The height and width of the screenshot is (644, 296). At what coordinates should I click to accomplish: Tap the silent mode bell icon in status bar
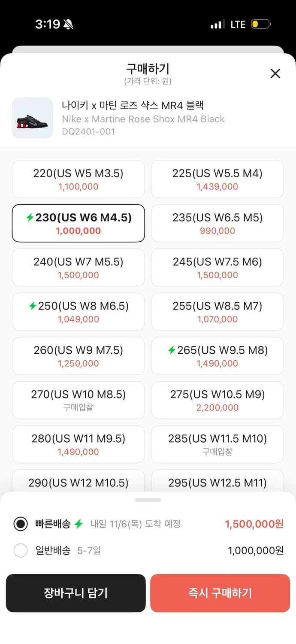pos(68,24)
